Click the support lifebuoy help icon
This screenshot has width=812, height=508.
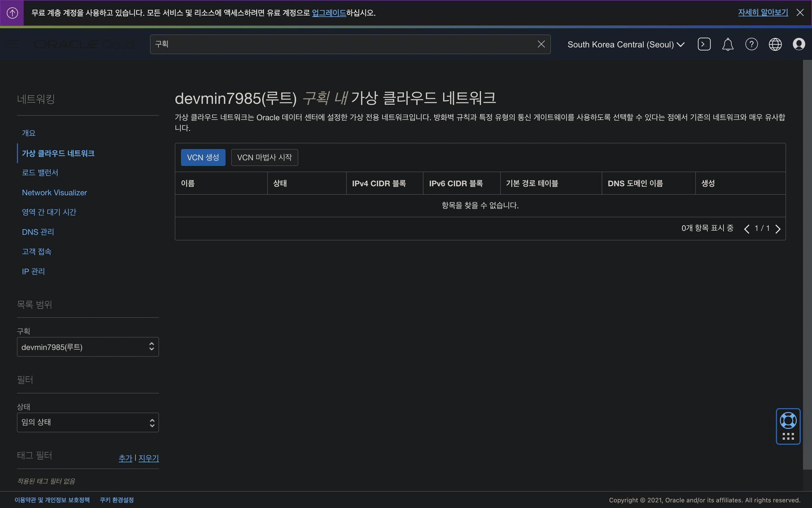click(788, 421)
